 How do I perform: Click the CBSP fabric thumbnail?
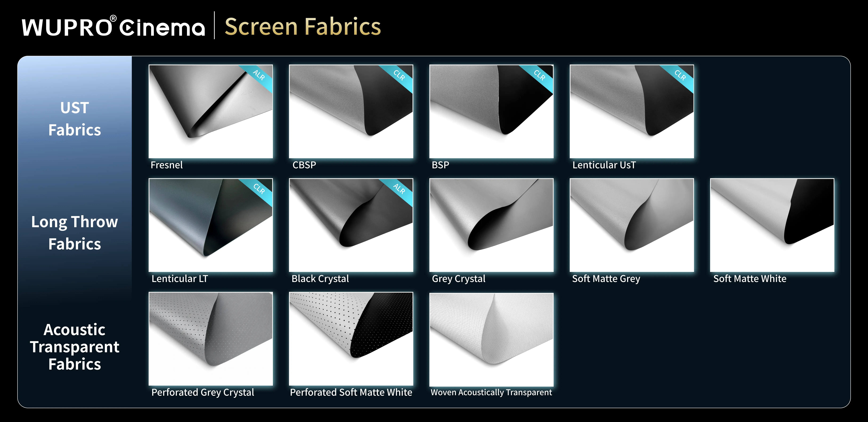pyautogui.click(x=351, y=112)
